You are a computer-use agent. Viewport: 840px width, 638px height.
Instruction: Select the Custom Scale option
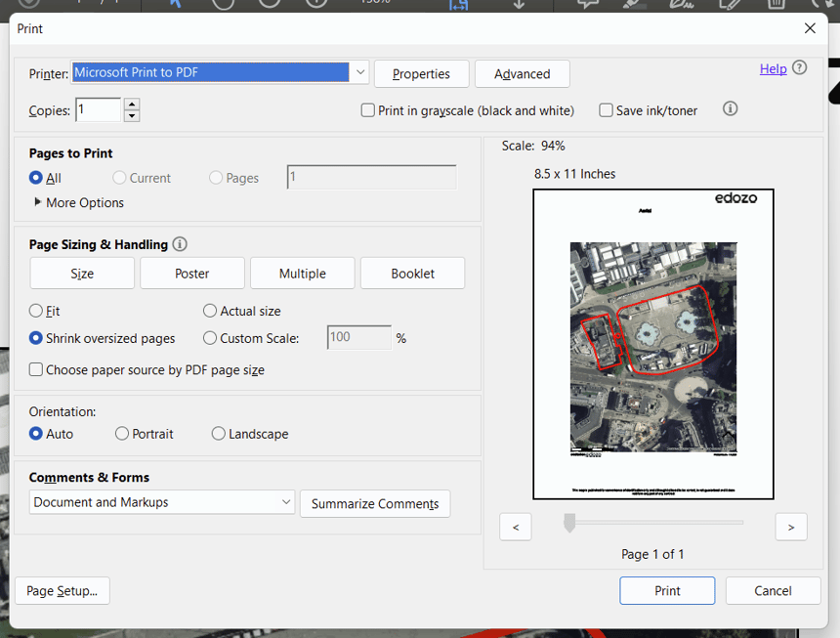pyautogui.click(x=210, y=338)
